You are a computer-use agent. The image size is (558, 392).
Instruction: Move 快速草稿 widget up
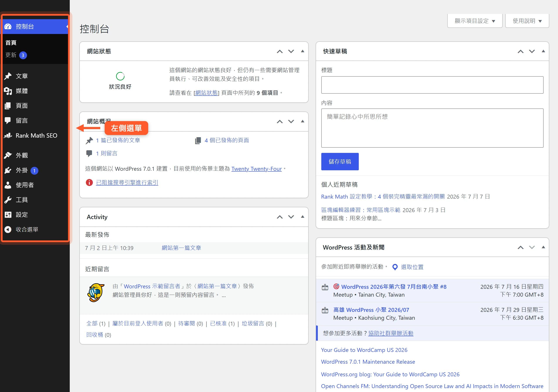pyautogui.click(x=521, y=51)
